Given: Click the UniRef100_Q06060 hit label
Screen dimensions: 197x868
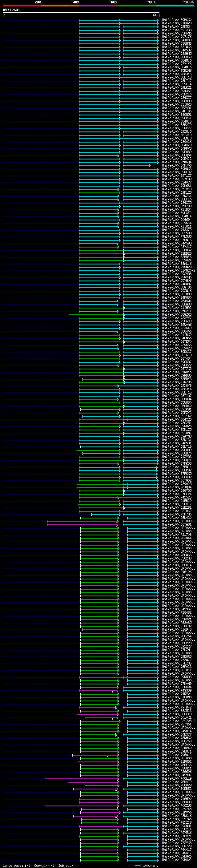Looking at the screenshot, I should click(177, 57).
